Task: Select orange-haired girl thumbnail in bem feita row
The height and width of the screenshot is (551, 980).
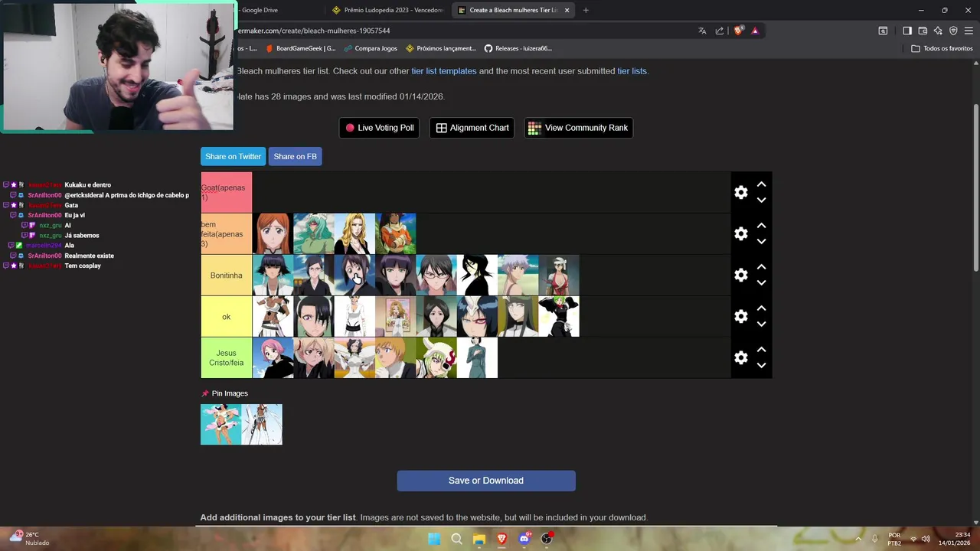Action: [x=273, y=234]
